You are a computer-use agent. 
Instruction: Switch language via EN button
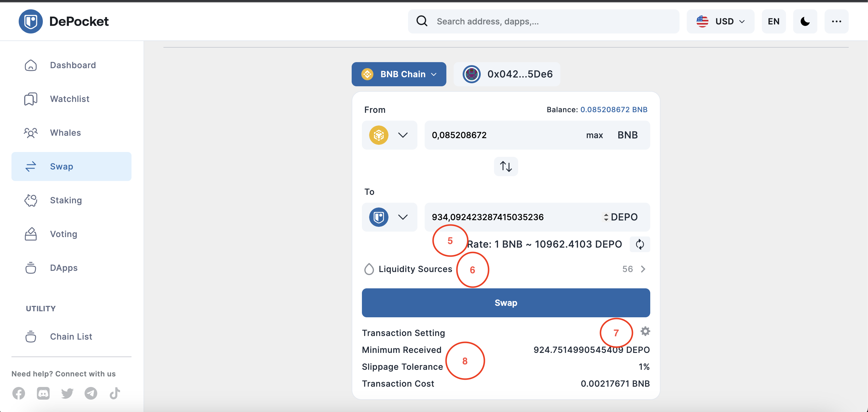pos(773,21)
